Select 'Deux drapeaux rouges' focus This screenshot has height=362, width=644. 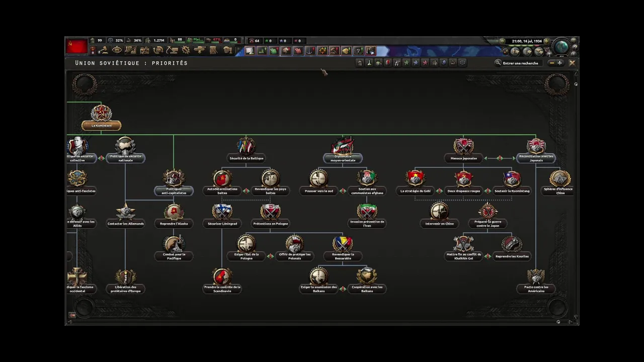click(463, 182)
